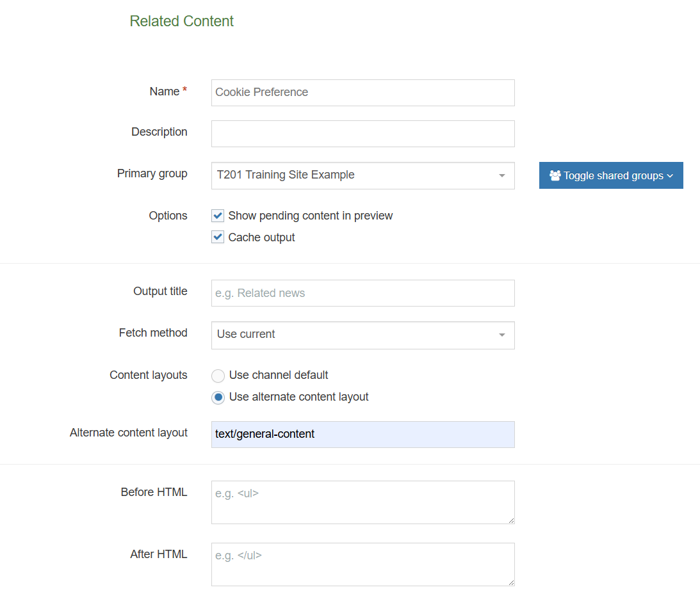Uncheck the Cache output option
This screenshot has height=608, width=700.
pos(218,237)
